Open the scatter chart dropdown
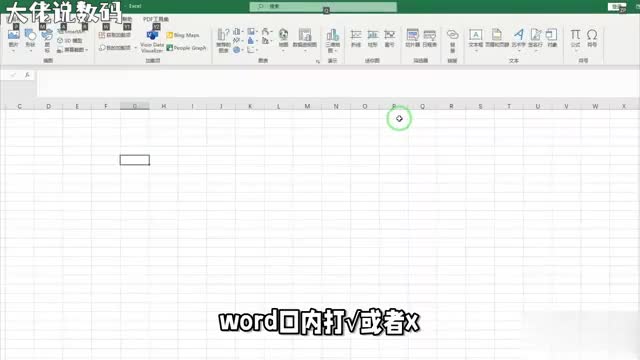Image resolution: width=640 pixels, height=360 pixels. tap(252, 50)
